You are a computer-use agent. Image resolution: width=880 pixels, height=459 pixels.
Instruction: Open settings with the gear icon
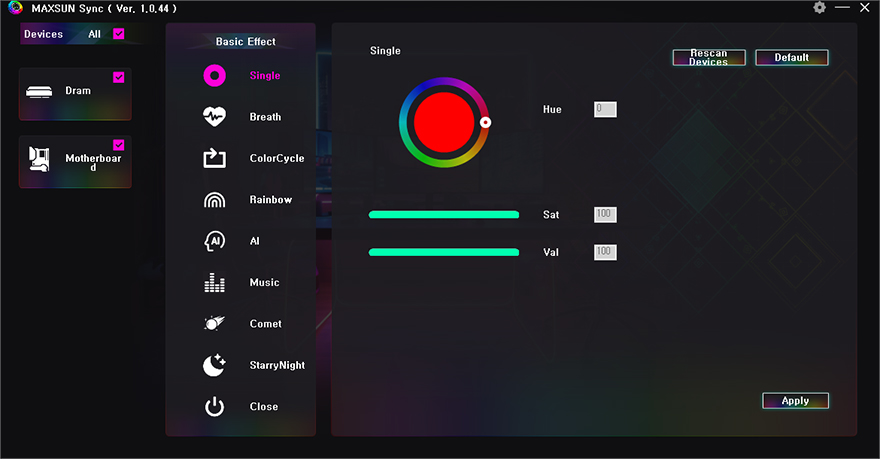tap(819, 7)
